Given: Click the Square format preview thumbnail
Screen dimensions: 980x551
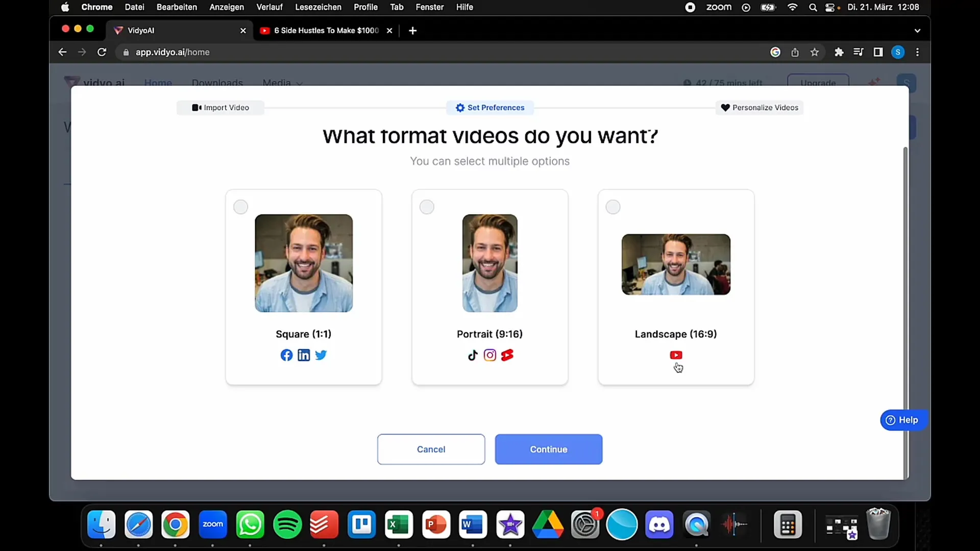Looking at the screenshot, I should point(304,263).
